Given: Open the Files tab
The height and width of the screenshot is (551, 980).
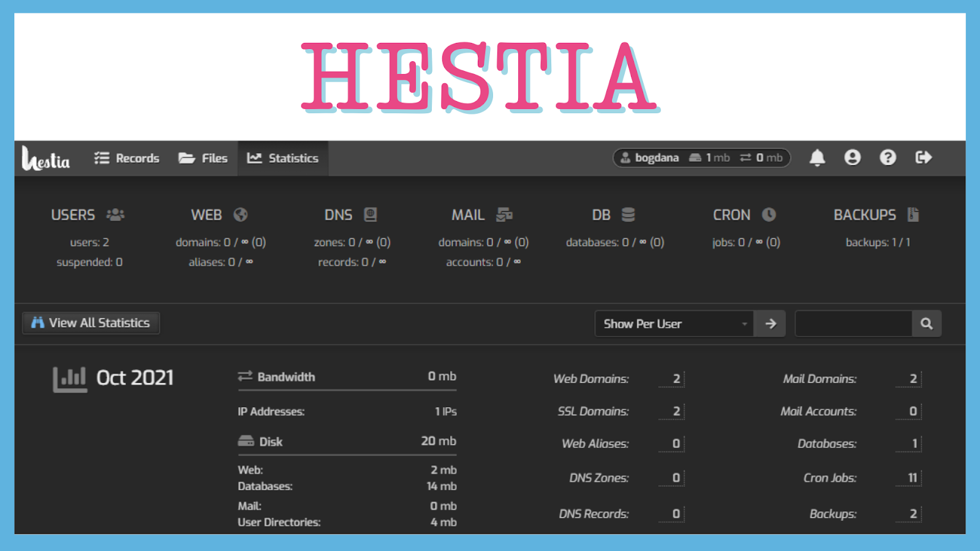Looking at the screenshot, I should point(203,159).
